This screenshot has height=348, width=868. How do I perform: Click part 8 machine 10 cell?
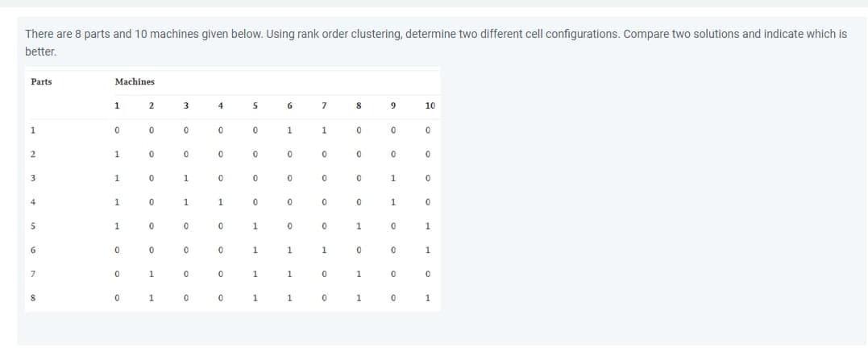(x=428, y=298)
